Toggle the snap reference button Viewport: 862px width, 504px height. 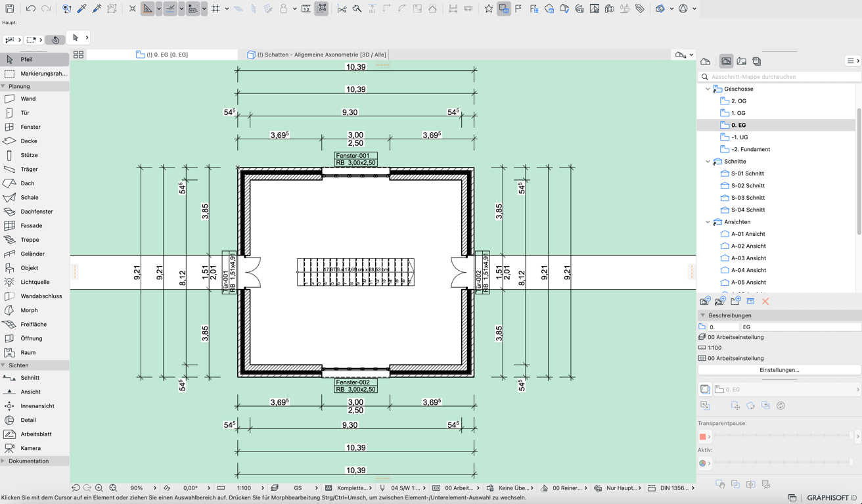[170, 9]
